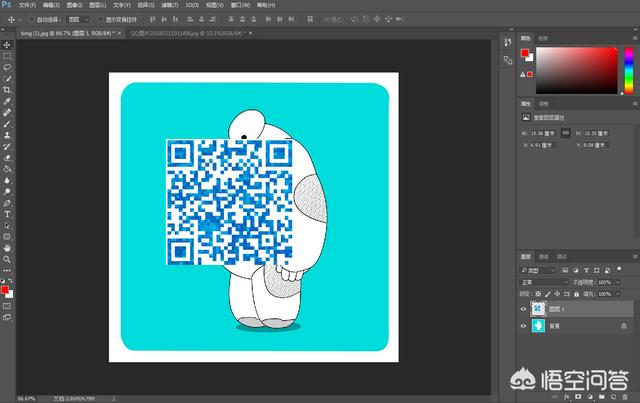The width and height of the screenshot is (640, 403).
Task: Open the Color panel flyout menu
Action: (x=635, y=38)
